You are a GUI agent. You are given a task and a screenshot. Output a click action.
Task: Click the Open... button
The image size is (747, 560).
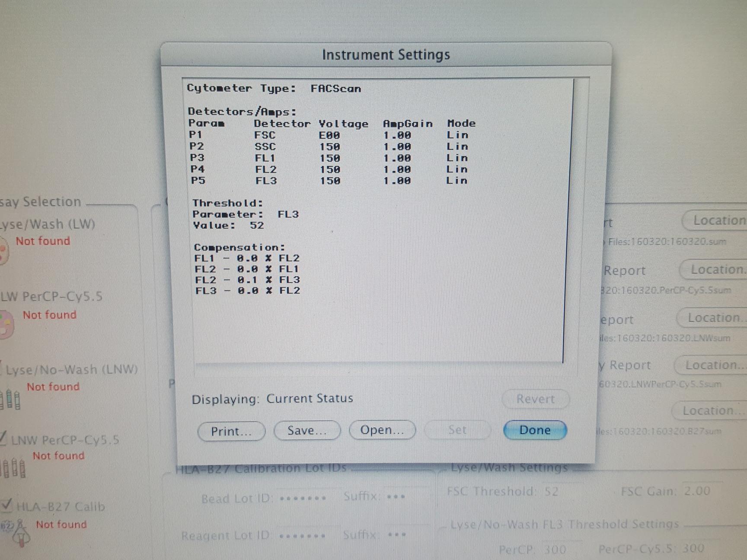382,430
